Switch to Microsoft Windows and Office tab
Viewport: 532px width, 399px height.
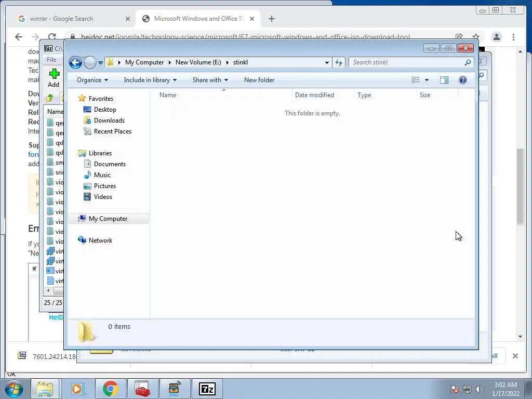[199, 19]
